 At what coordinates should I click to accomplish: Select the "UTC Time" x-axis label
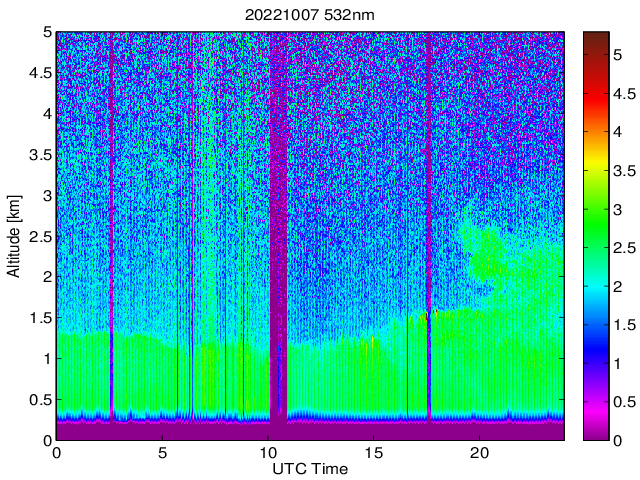click(x=310, y=468)
